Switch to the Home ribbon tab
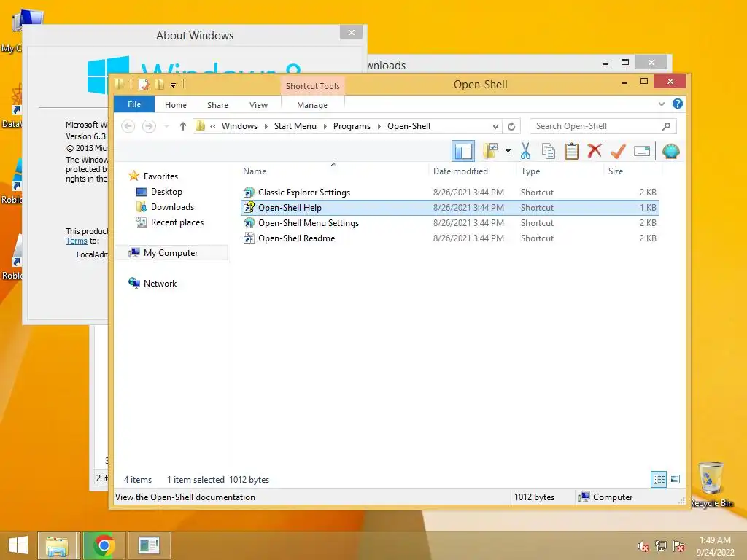747x560 pixels. [x=176, y=105]
